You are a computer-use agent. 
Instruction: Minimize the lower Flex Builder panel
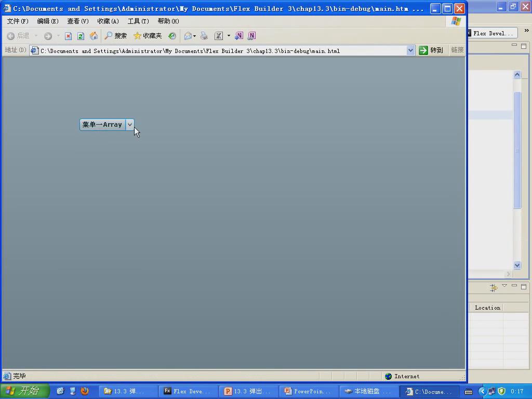click(514, 286)
